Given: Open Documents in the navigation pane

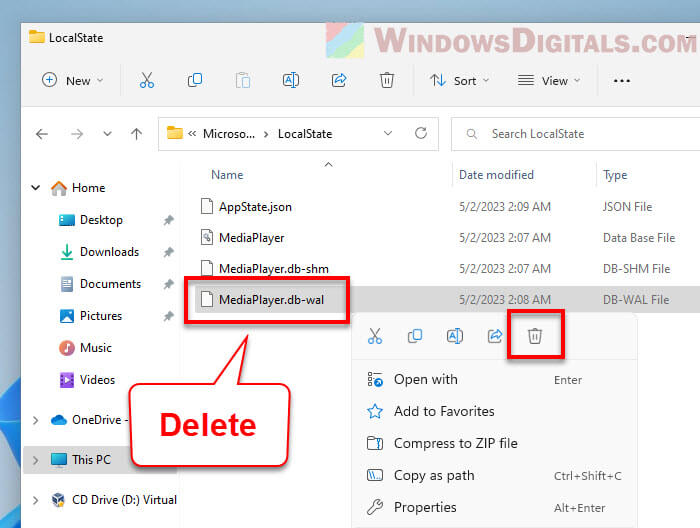Looking at the screenshot, I should [110, 284].
